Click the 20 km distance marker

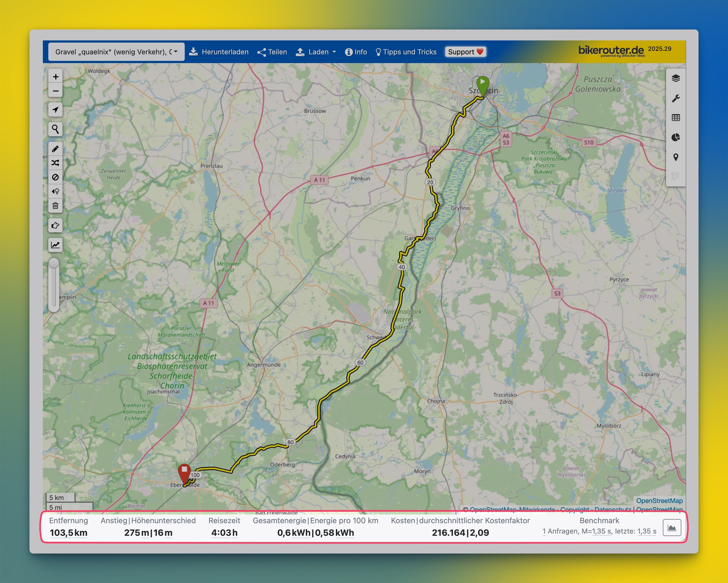pos(430,182)
